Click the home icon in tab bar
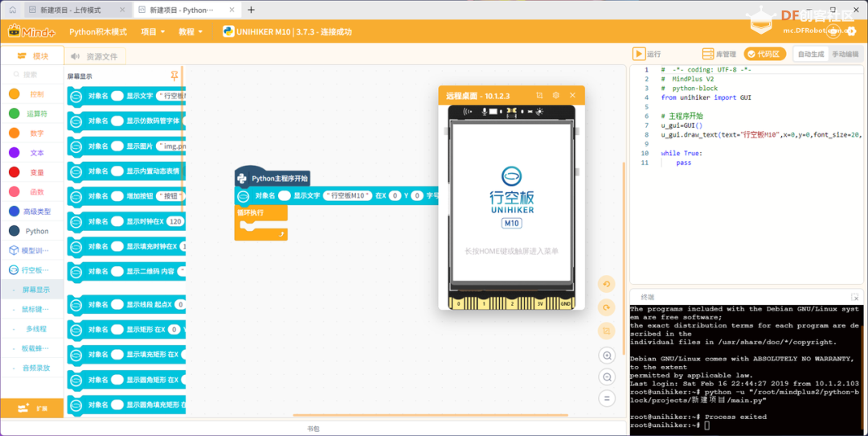Screen dimensions: 868x436 coord(13,10)
